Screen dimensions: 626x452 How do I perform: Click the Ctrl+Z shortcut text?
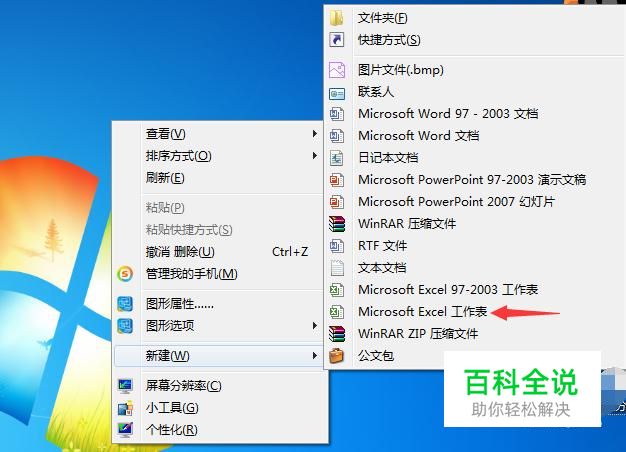point(290,252)
